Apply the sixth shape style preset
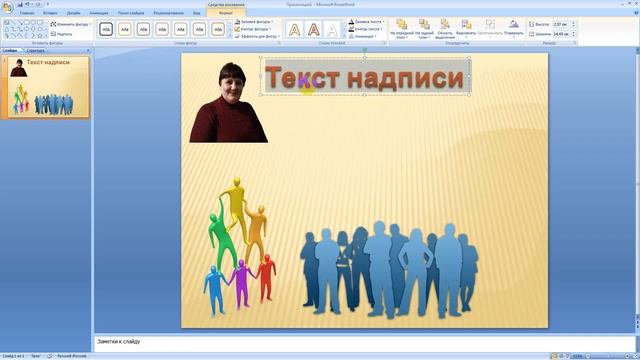Viewport: 640px width, 360px height. [199, 29]
